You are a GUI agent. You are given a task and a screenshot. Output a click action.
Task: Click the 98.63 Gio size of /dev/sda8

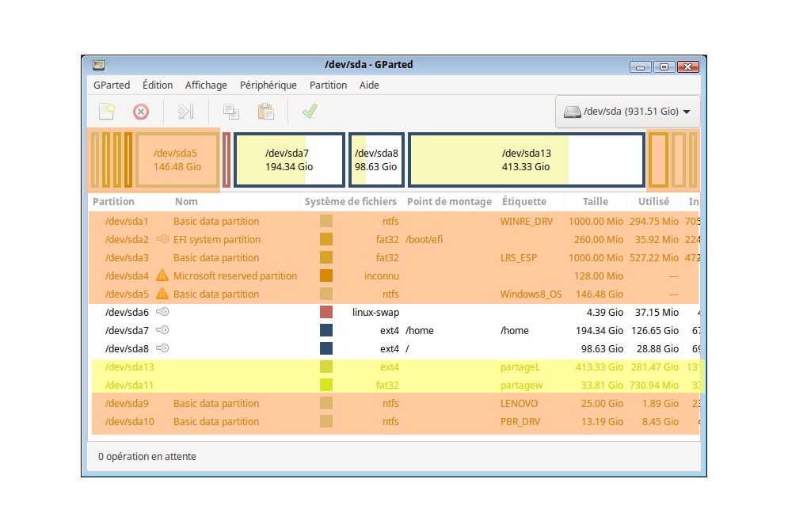[x=602, y=348]
